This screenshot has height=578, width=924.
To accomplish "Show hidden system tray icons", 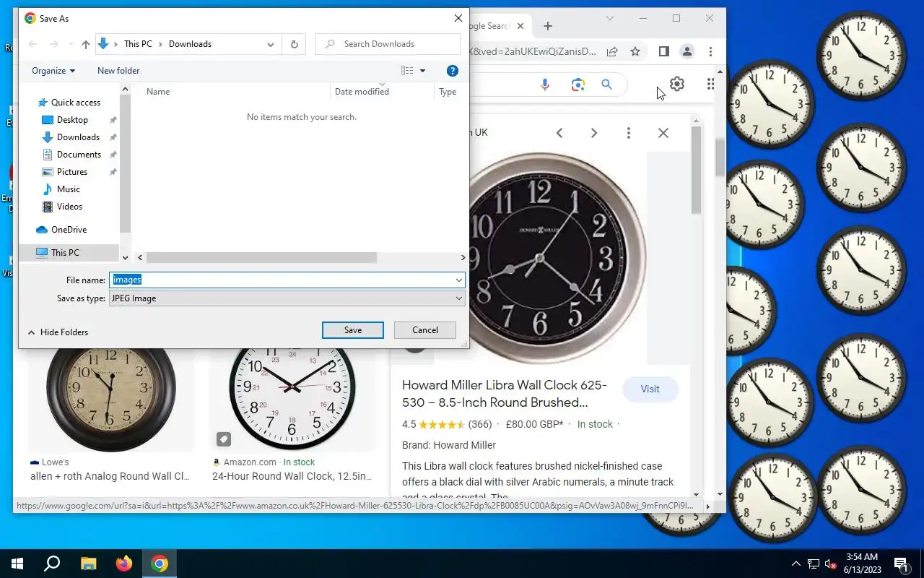I will click(796, 564).
